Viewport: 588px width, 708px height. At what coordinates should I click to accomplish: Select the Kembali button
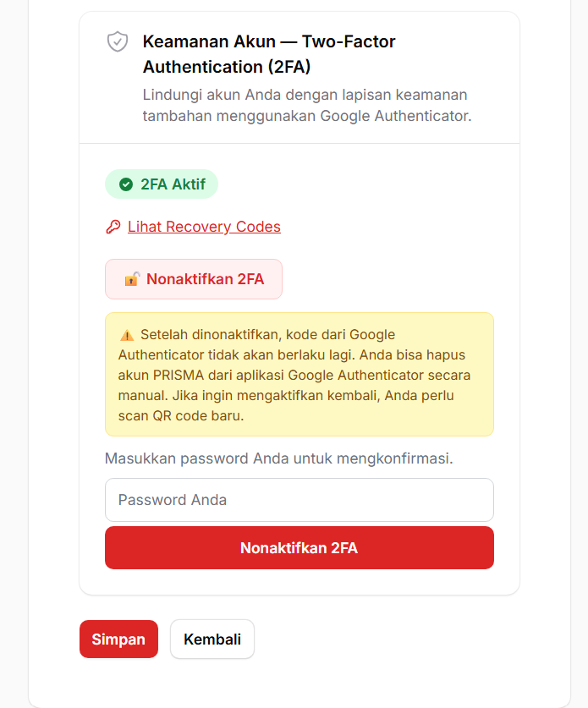click(212, 639)
